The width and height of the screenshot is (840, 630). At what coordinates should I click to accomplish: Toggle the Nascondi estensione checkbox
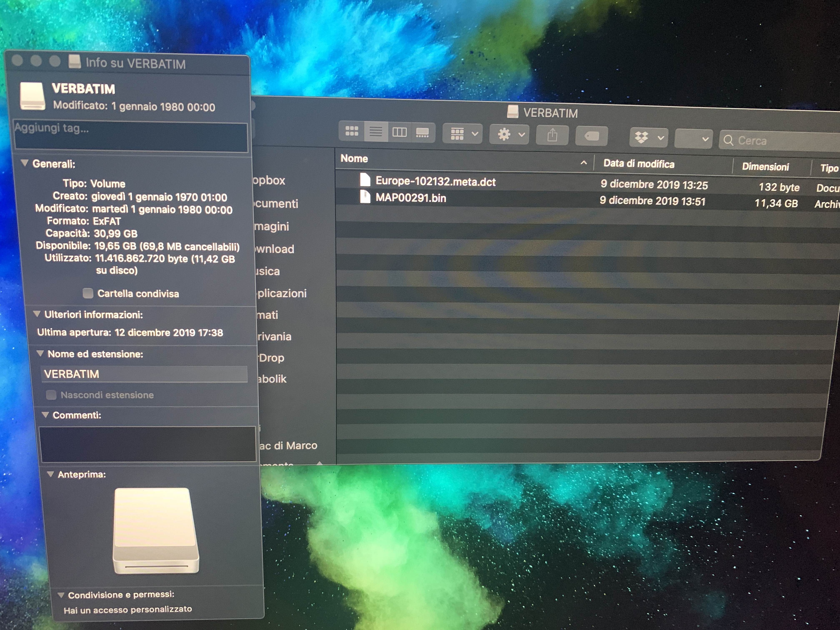pyautogui.click(x=51, y=395)
